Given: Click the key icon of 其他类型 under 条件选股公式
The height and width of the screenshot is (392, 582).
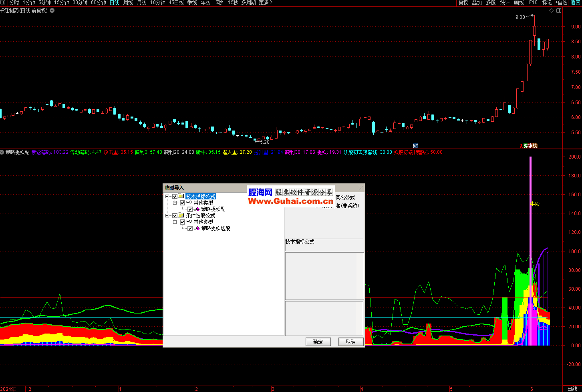Looking at the screenshot, I should pyautogui.click(x=189, y=222).
